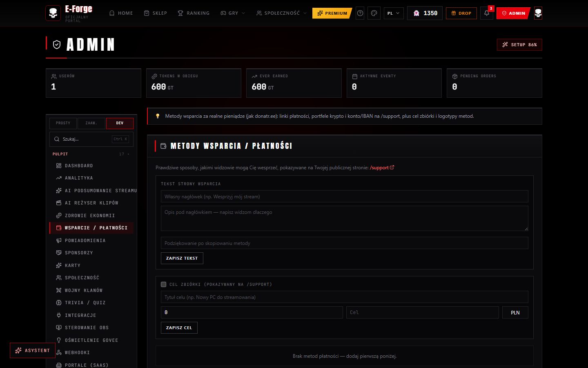Expand the Gry menu dropdown
Viewport: 588px width, 368px height.
click(233, 13)
